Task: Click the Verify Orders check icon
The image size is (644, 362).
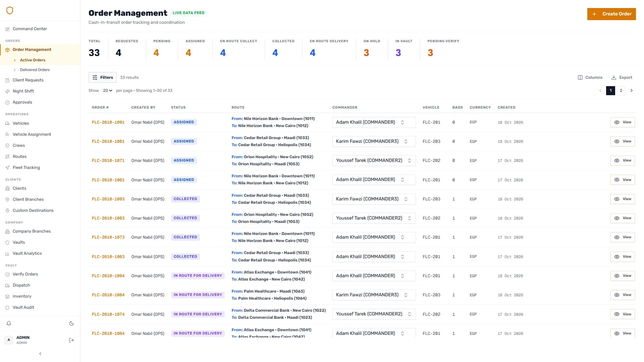Action: pos(7,274)
